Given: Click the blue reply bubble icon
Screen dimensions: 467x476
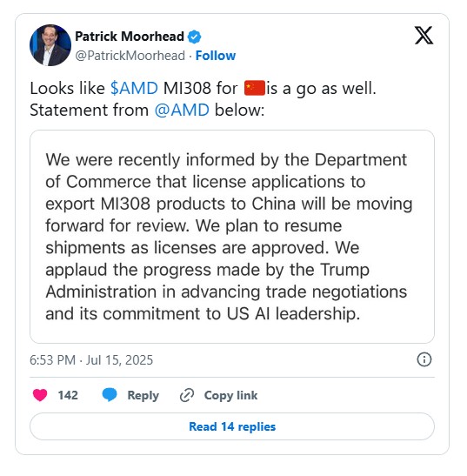Looking at the screenshot, I should tap(110, 395).
